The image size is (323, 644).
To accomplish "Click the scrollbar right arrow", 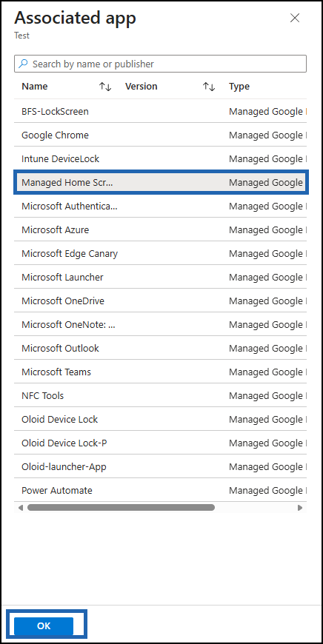I will coord(300,508).
